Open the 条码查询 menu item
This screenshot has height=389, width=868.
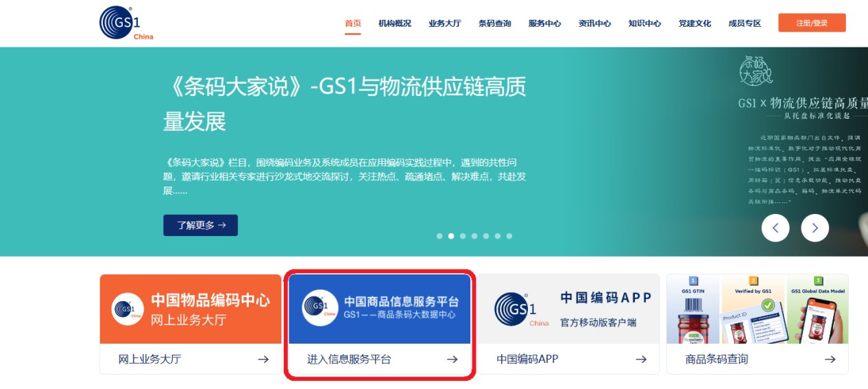point(495,23)
